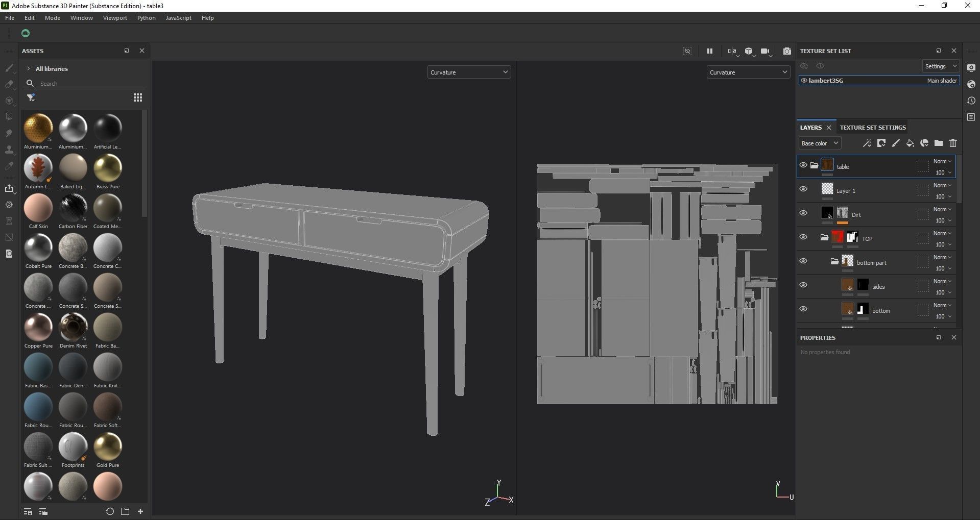Click the perspective cube icon in viewport toolbar
Image resolution: width=980 pixels, height=520 pixels.
[749, 51]
